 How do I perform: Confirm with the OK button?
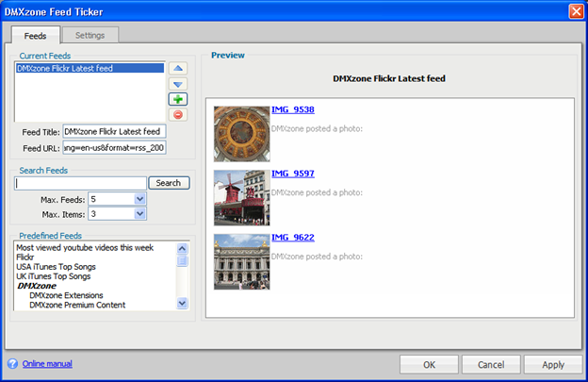[429, 364]
